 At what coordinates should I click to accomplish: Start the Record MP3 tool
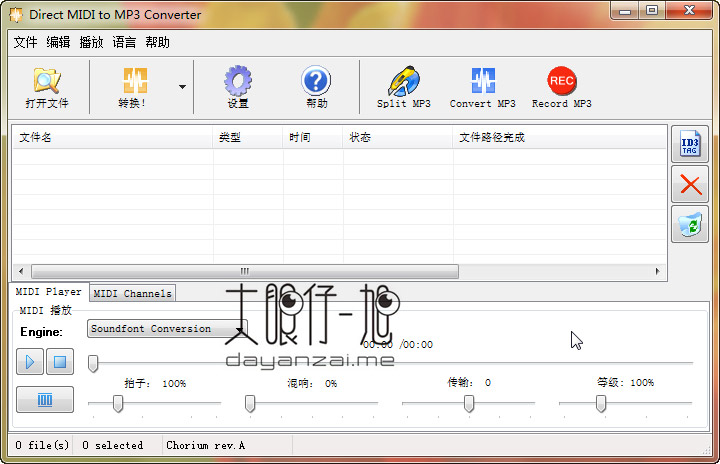(561, 87)
